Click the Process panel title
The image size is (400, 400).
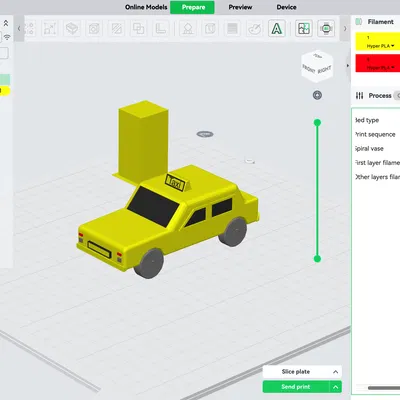click(x=380, y=96)
